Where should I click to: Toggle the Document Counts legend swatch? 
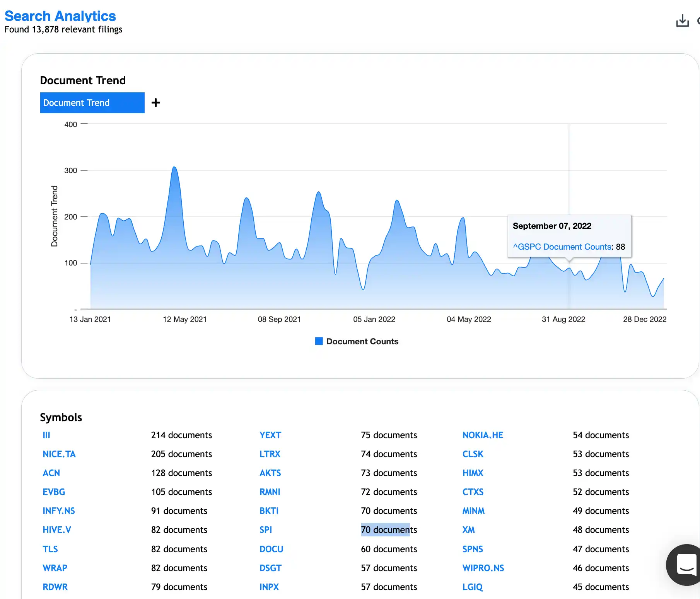point(318,341)
